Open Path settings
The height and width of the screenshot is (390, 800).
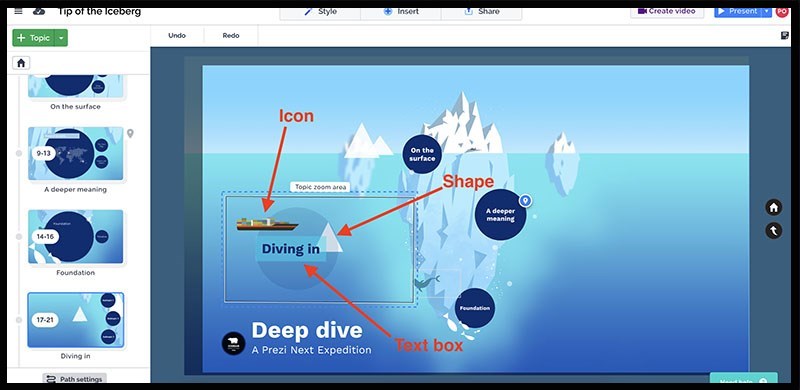click(x=74, y=379)
